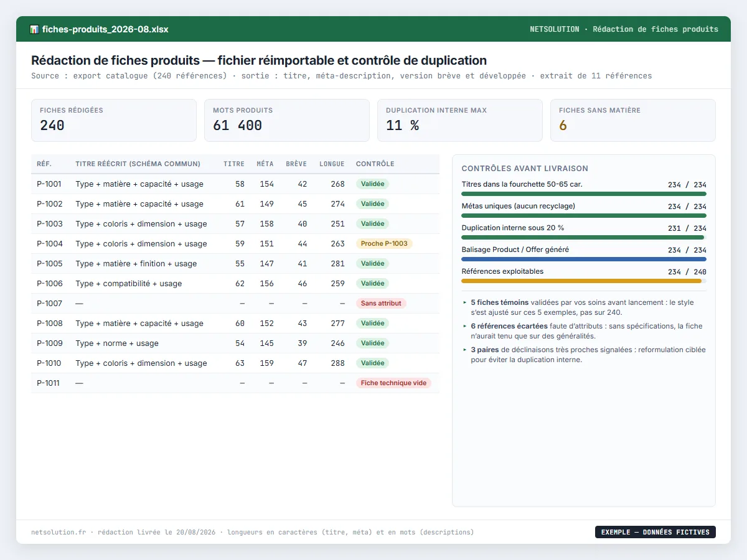Select reference P-1008 in the table

pos(50,324)
